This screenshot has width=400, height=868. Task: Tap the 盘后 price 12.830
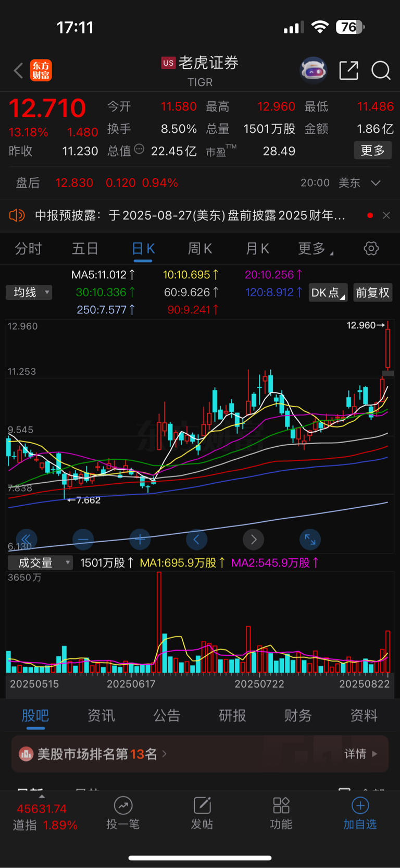coord(74,183)
